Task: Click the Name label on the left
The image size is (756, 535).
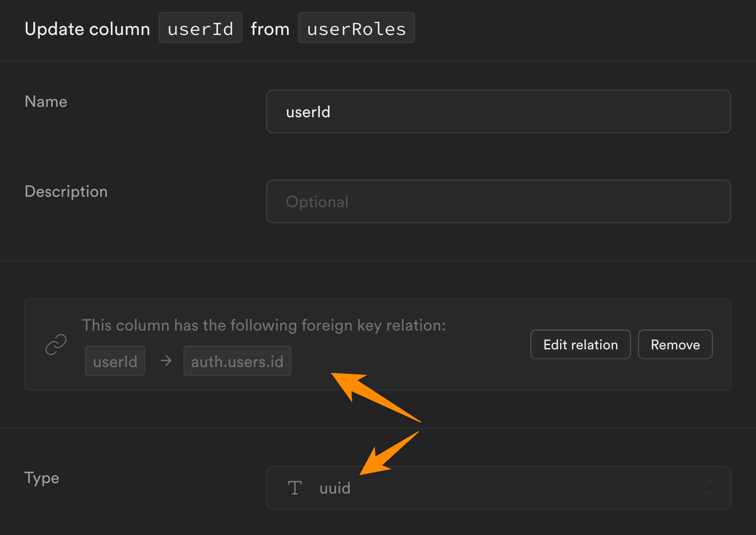Action: pos(46,101)
